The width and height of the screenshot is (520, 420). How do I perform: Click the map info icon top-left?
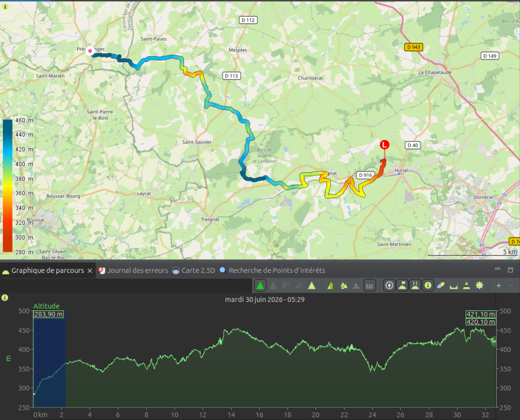pyautogui.click(x=5, y=7)
